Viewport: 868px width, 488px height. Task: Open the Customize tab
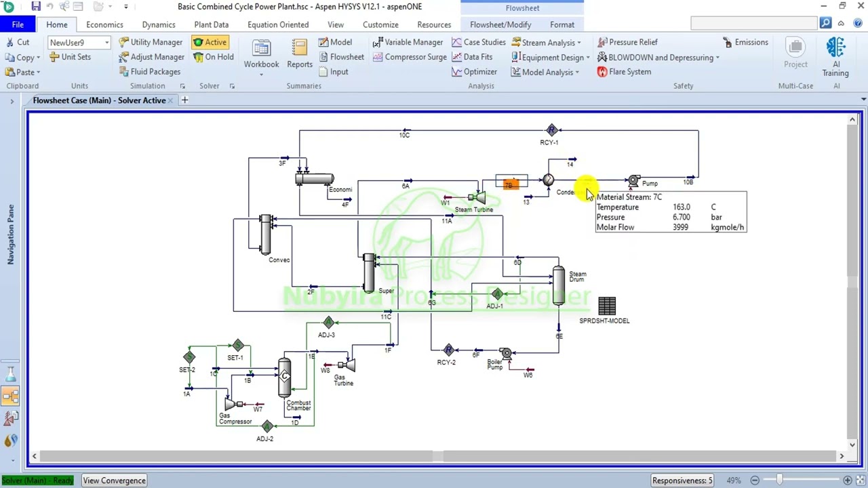click(380, 24)
